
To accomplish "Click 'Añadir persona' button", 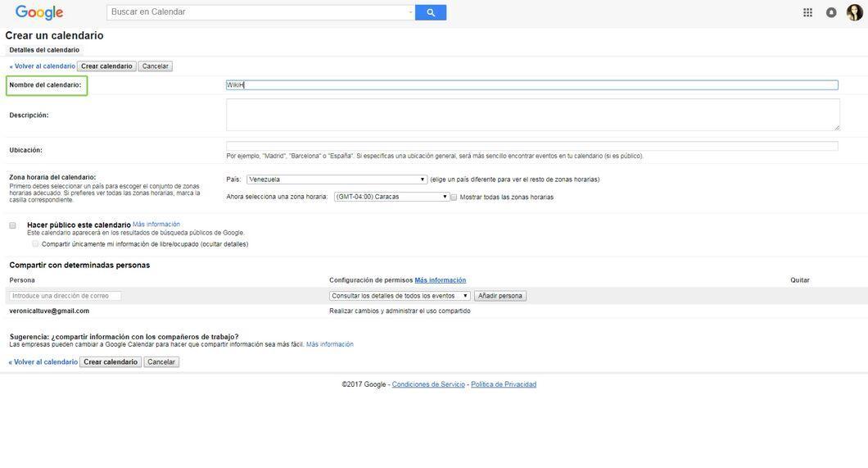I will coord(500,296).
